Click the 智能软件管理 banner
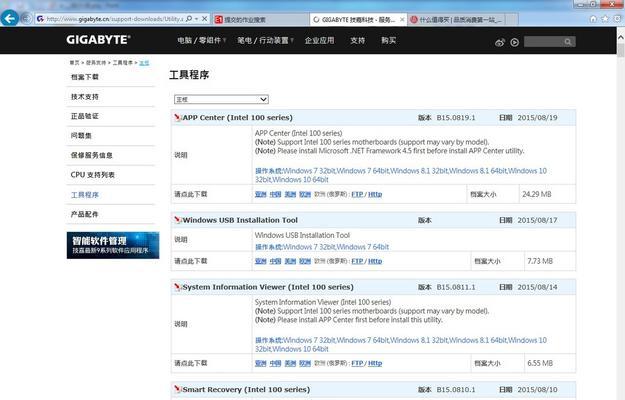 [x=113, y=245]
